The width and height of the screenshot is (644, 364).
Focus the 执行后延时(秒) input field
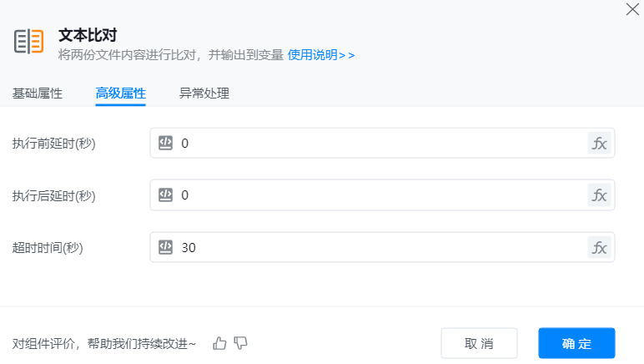380,195
